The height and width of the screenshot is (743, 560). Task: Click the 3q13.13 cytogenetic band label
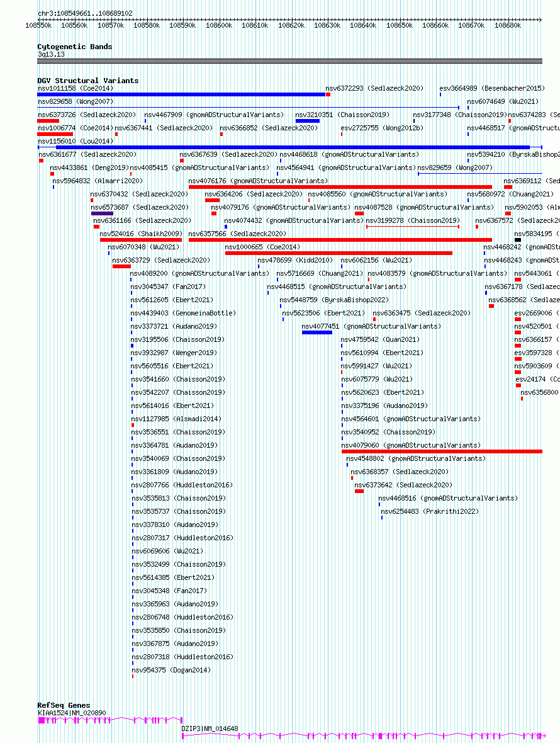pos(51,55)
